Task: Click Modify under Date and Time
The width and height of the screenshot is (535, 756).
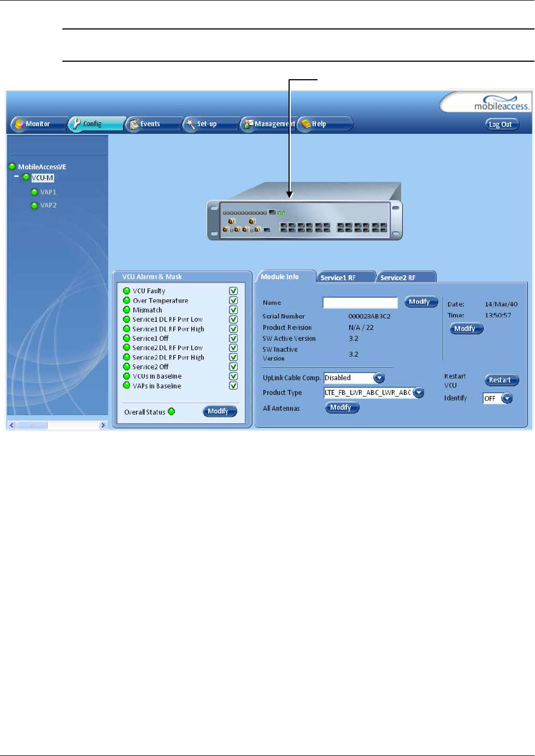Action: coord(466,329)
